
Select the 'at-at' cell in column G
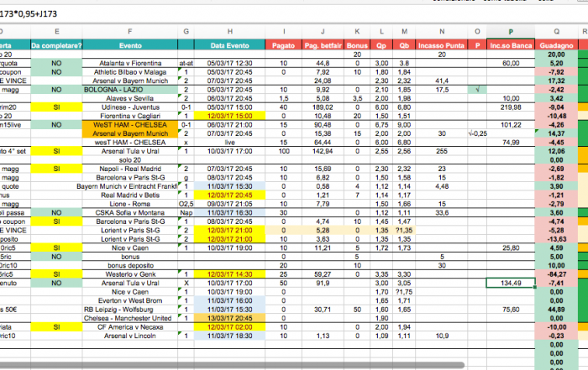(x=186, y=63)
